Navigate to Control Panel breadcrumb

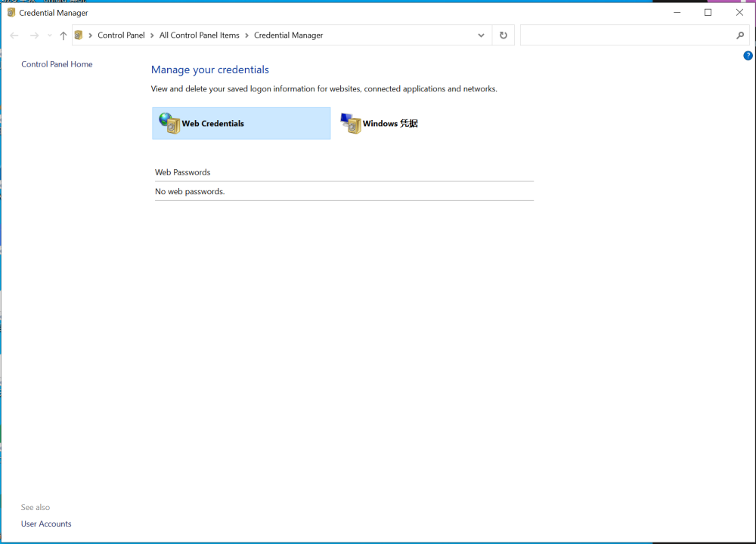click(x=121, y=36)
